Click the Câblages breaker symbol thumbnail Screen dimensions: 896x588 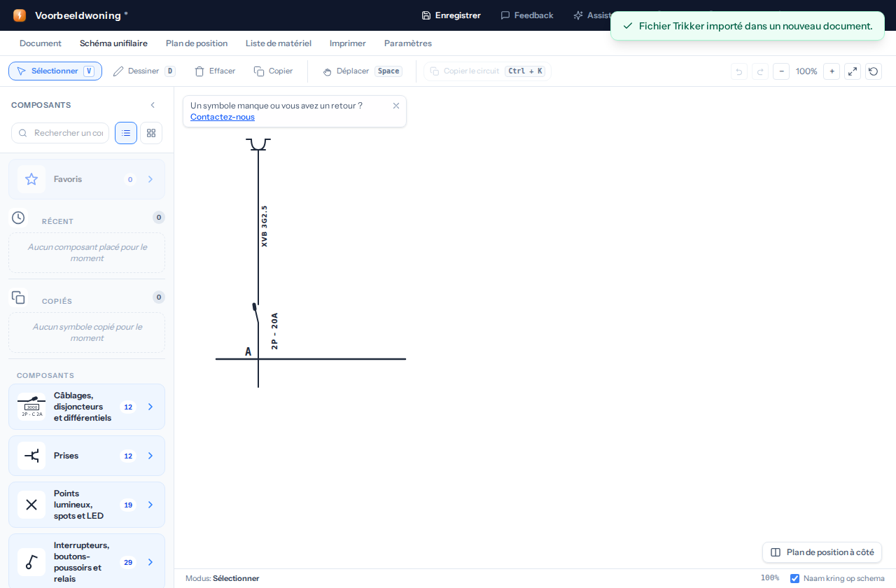[x=31, y=407]
